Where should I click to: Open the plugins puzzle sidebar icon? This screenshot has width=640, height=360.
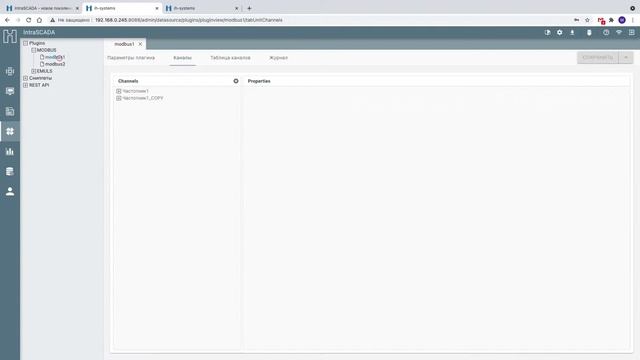(10, 131)
